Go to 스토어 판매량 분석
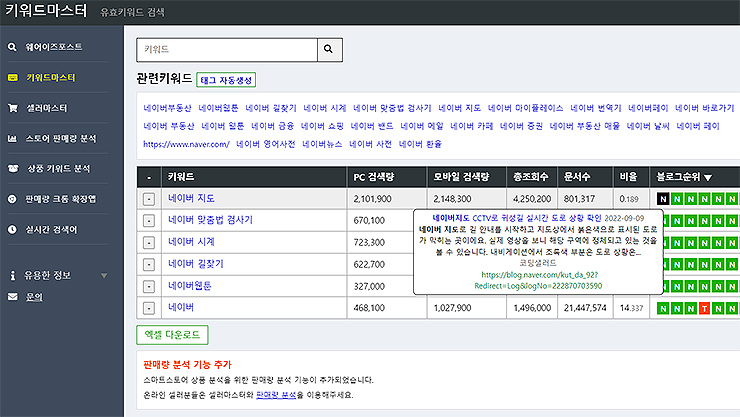Screen dimensions: 740x417 tap(61, 138)
